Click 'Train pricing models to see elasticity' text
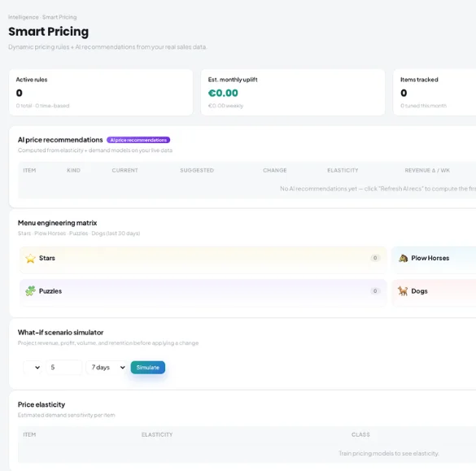 point(389,453)
